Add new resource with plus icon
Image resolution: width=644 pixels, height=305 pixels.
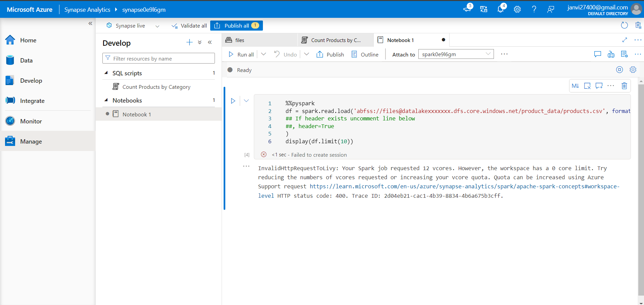(x=189, y=42)
